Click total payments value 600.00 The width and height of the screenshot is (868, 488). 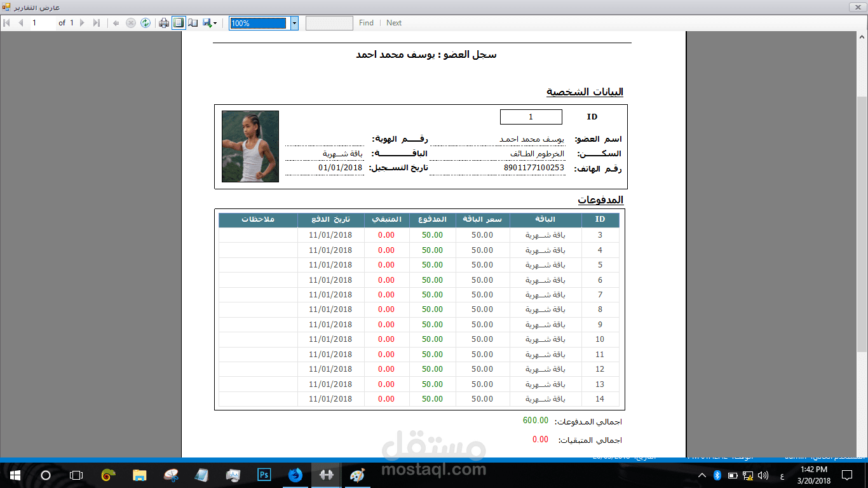tap(535, 421)
